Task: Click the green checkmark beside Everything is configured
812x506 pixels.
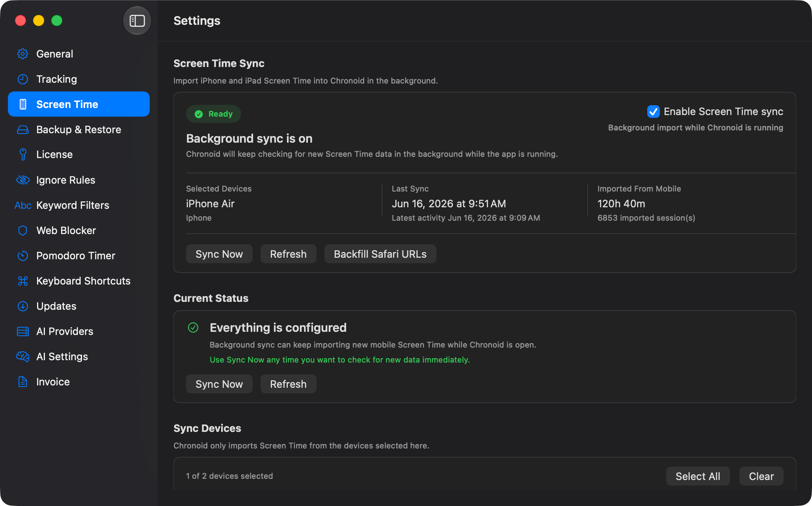Action: click(193, 327)
